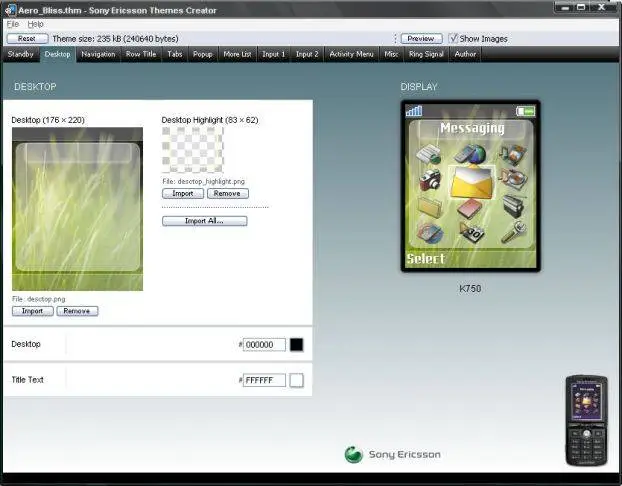
Task: Switch to the Standby tab
Action: (21, 54)
